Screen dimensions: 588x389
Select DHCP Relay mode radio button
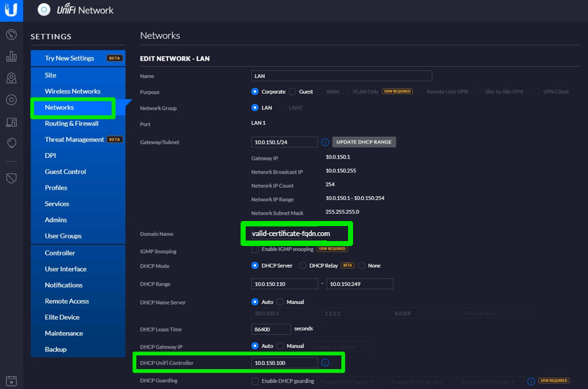pos(303,265)
